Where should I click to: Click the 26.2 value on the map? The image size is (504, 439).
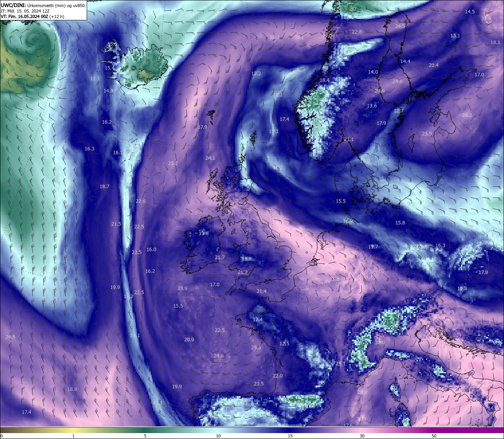point(467,115)
